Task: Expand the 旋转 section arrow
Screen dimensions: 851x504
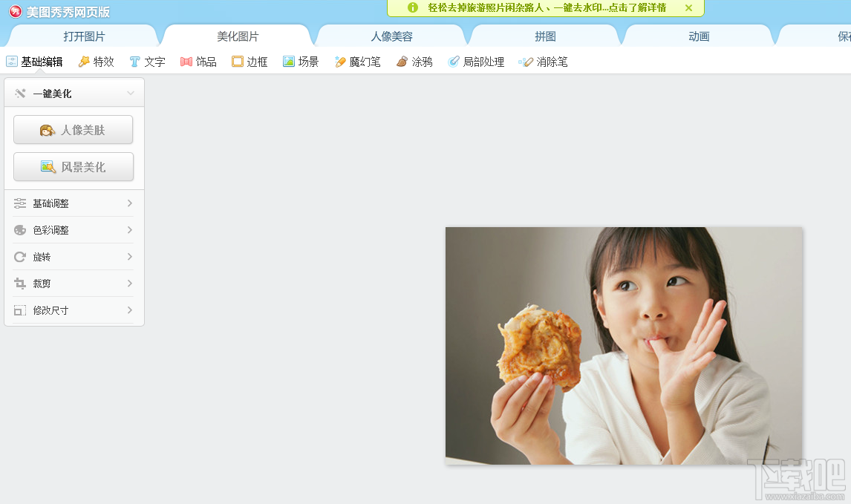Action: point(130,257)
